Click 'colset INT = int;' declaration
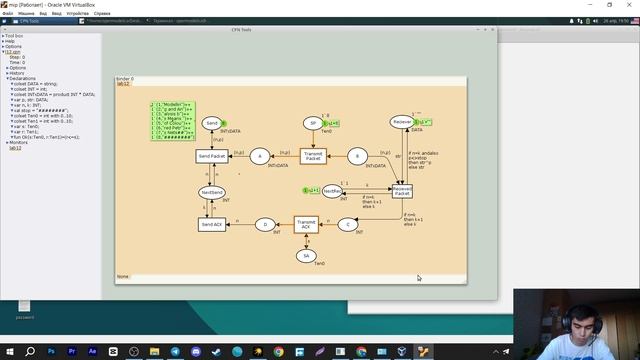The width and height of the screenshot is (640, 360). [31, 89]
